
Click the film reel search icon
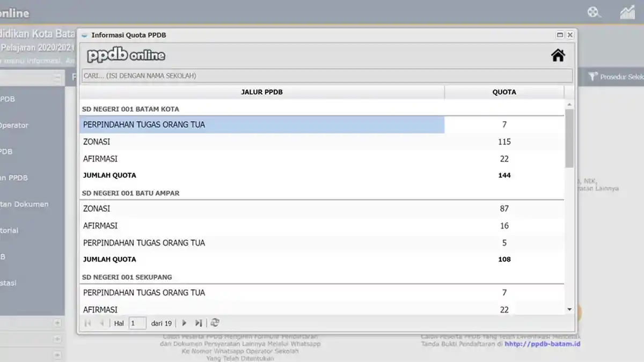point(594,12)
